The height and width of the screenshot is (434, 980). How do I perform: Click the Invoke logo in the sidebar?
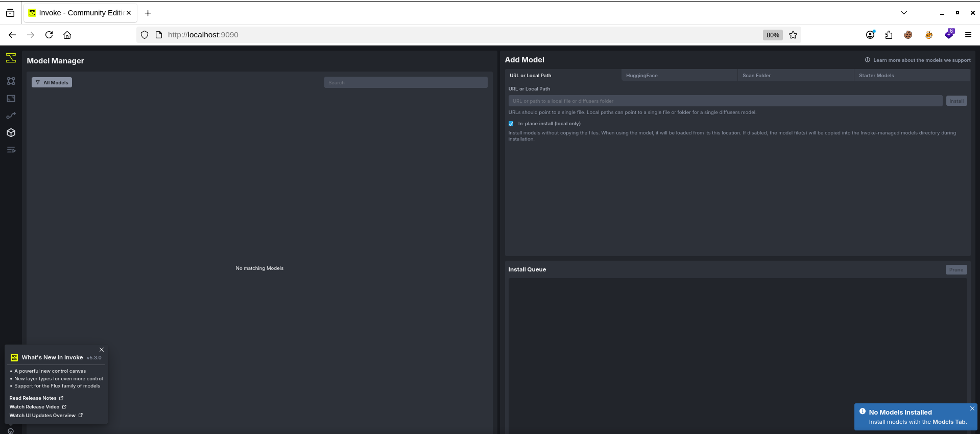(x=11, y=58)
